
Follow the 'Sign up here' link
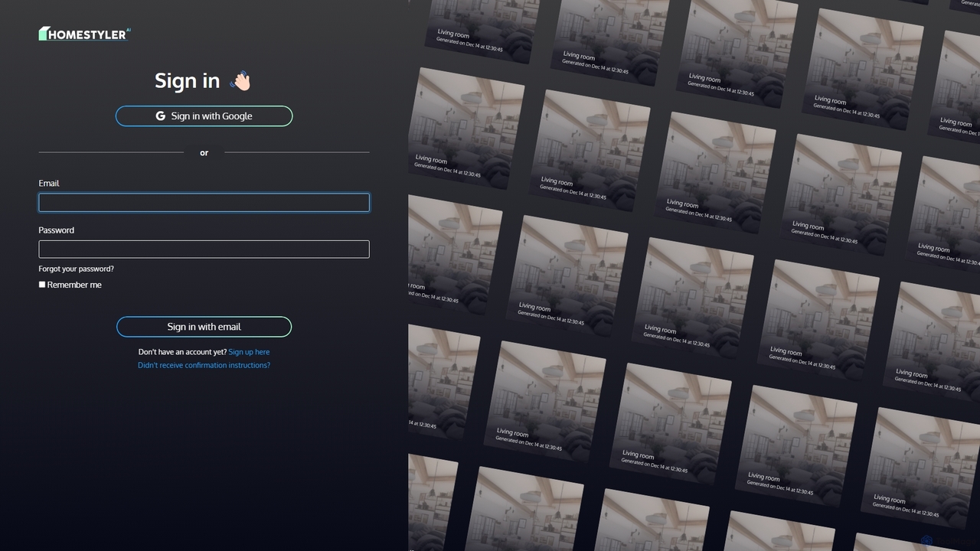(249, 352)
